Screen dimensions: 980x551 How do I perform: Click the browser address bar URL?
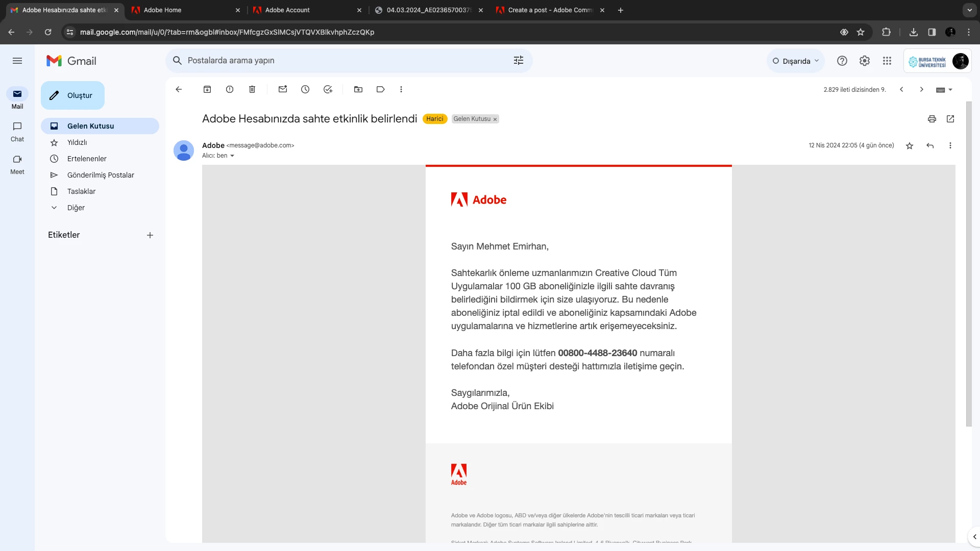click(227, 32)
